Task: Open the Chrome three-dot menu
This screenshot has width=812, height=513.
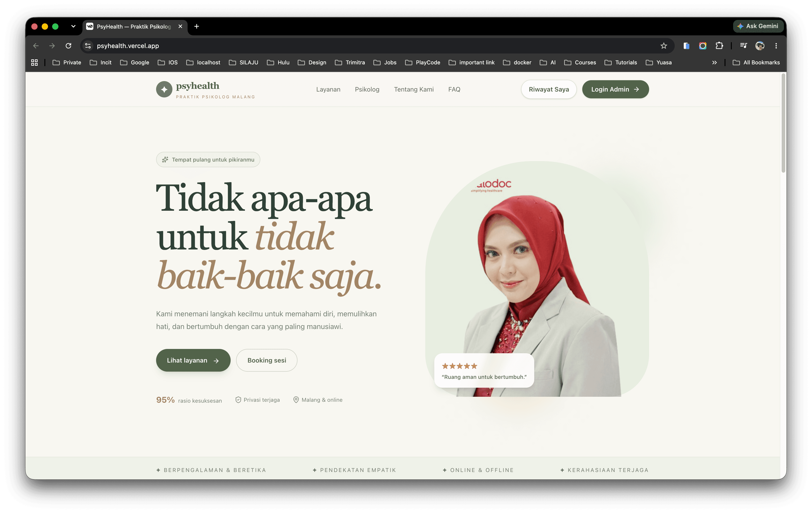Action: (776, 46)
